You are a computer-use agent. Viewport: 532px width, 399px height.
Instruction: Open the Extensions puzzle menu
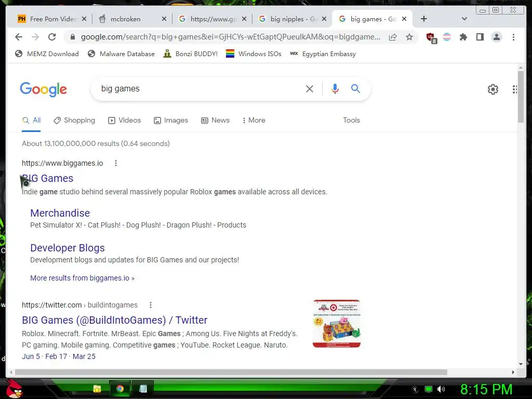(463, 37)
